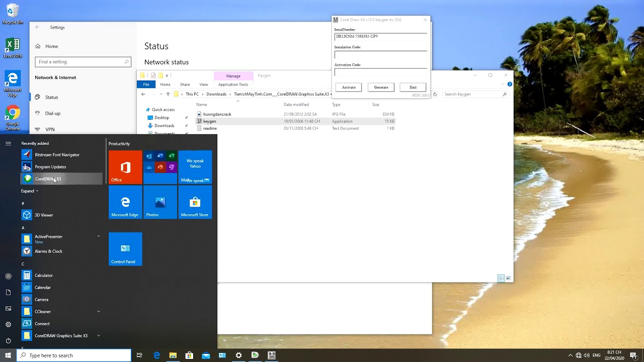The image size is (644, 362).
Task: Open the View ribbon tab
Action: click(x=204, y=84)
